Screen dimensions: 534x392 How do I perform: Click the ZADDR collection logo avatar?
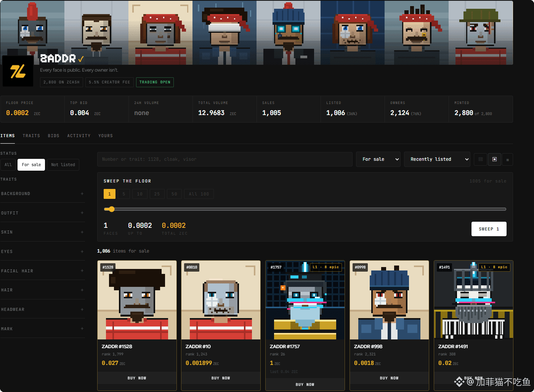pos(18,71)
